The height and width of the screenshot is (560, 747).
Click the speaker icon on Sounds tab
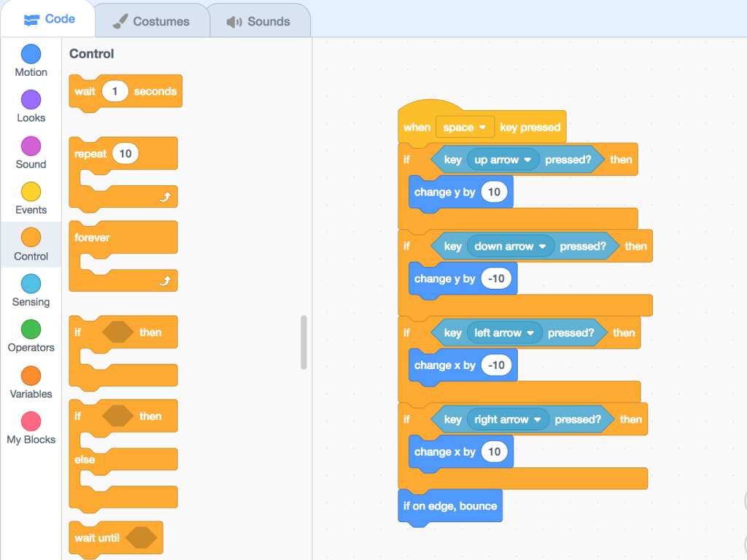pyautogui.click(x=234, y=21)
